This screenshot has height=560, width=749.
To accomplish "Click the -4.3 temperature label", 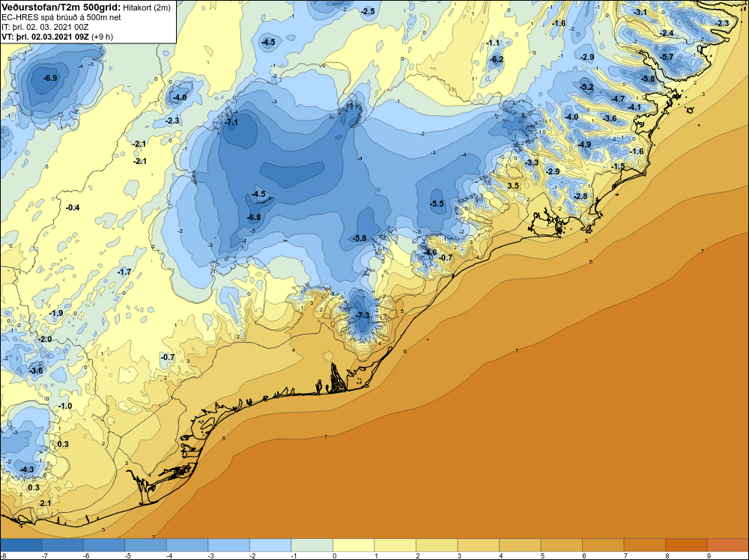I will (x=27, y=469).
